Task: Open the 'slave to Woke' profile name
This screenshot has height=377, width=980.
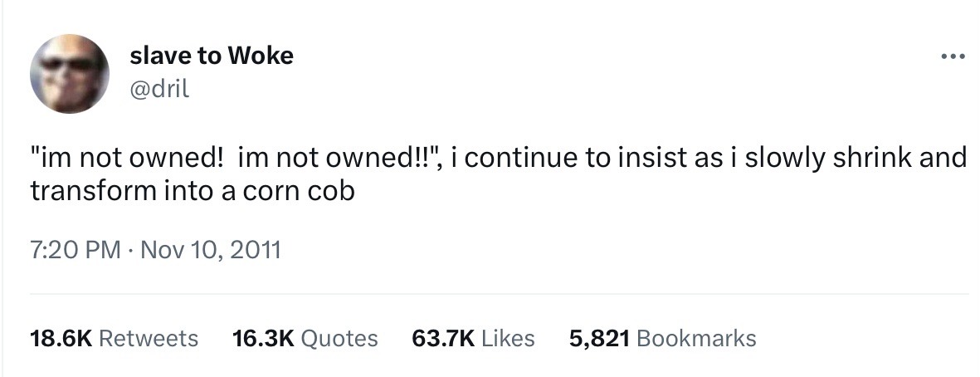Action: pyautogui.click(x=212, y=56)
